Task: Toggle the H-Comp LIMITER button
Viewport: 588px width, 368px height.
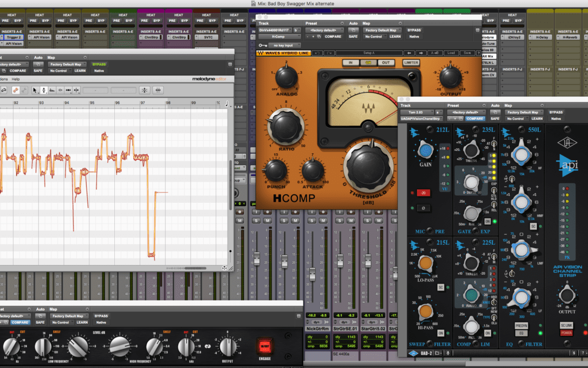Action: click(411, 63)
